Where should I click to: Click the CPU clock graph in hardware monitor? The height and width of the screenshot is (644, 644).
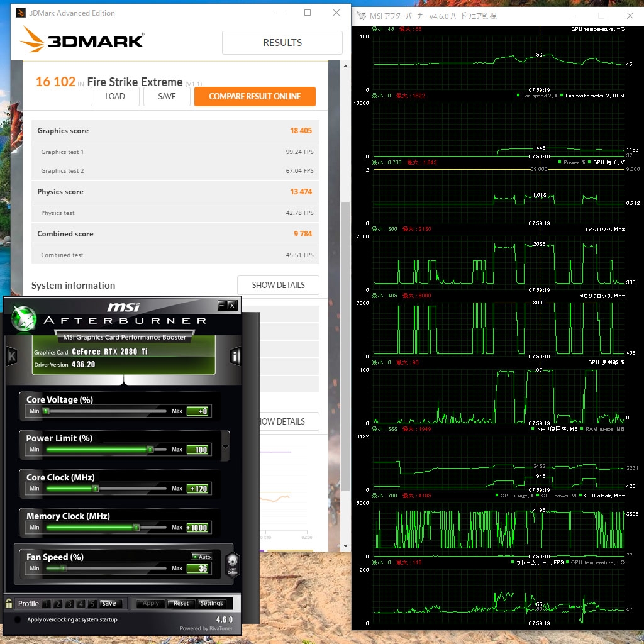coord(498,530)
